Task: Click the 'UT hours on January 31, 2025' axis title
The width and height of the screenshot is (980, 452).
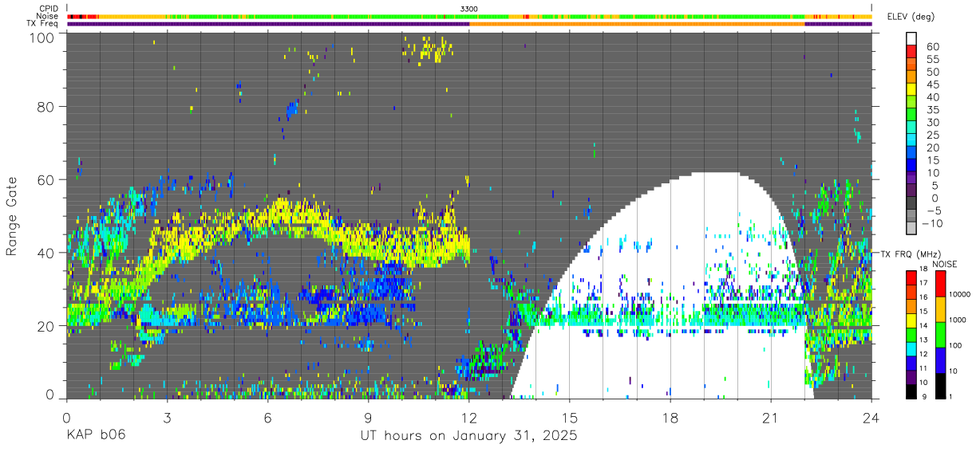Action: coord(469,435)
